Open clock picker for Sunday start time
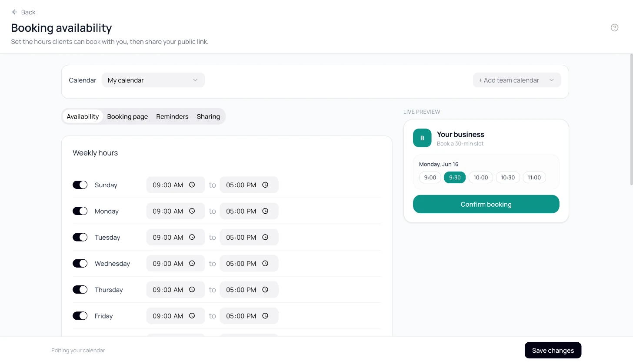The height and width of the screenshot is (364, 633). [192, 185]
